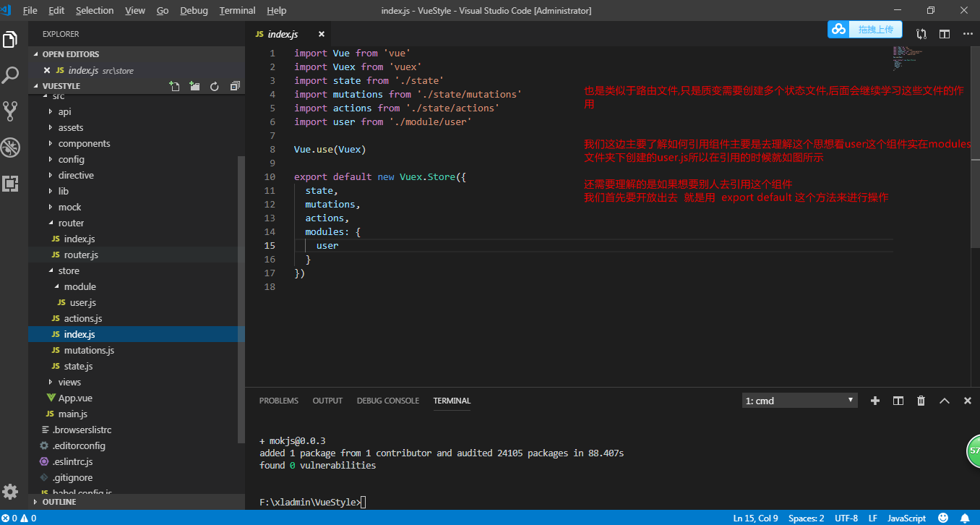This screenshot has width=980, height=525.
Task: Open the Selection menu
Action: click(x=95, y=10)
